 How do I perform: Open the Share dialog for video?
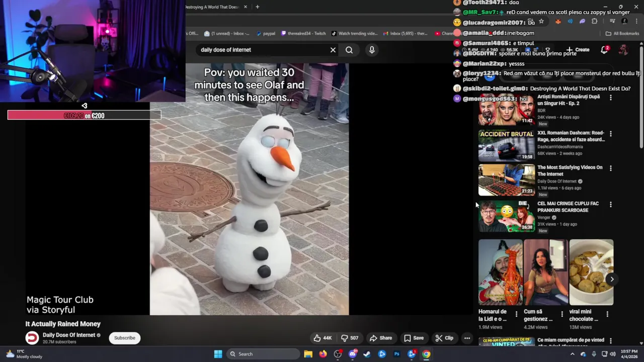tap(380, 338)
